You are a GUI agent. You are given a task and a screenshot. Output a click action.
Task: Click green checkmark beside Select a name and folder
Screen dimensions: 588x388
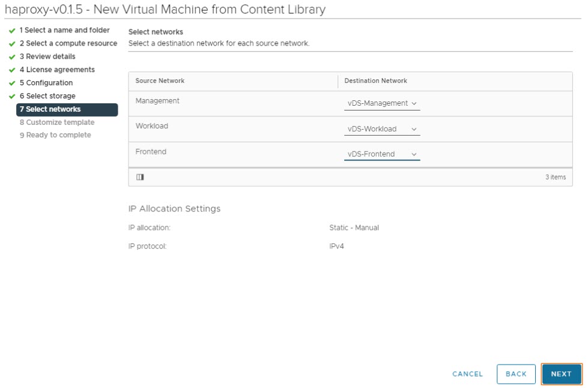(12, 31)
